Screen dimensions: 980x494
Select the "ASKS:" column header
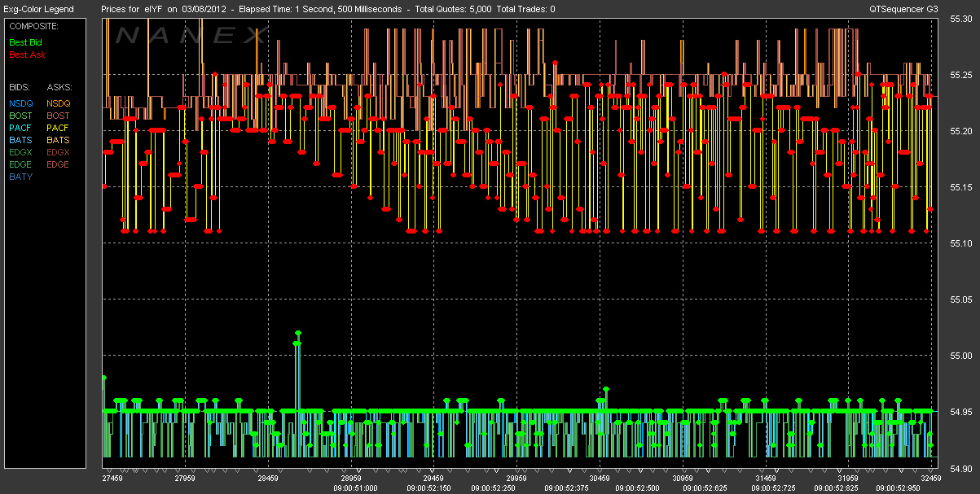(x=59, y=85)
